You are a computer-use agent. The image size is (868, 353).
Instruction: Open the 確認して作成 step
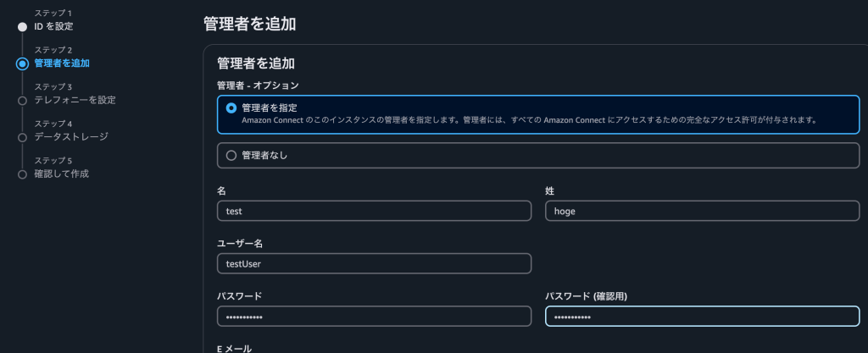click(61, 174)
